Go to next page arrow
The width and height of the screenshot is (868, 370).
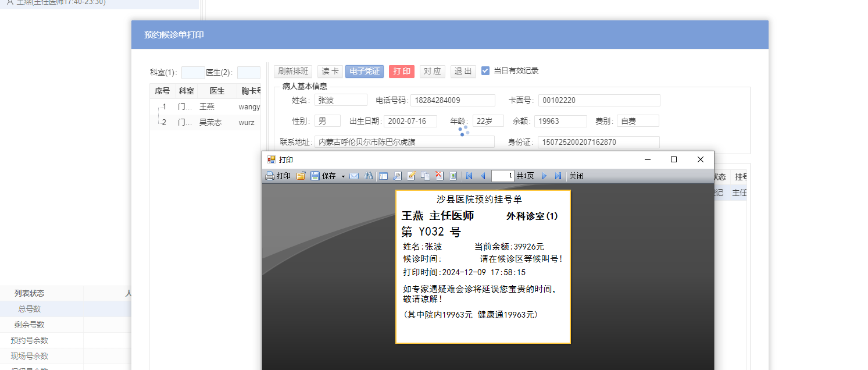click(x=545, y=176)
